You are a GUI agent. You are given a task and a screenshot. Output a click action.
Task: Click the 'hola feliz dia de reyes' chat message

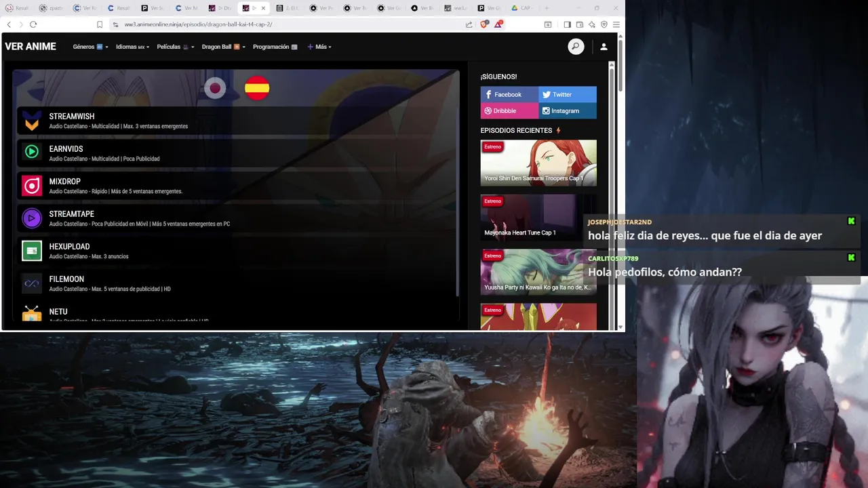click(x=705, y=235)
